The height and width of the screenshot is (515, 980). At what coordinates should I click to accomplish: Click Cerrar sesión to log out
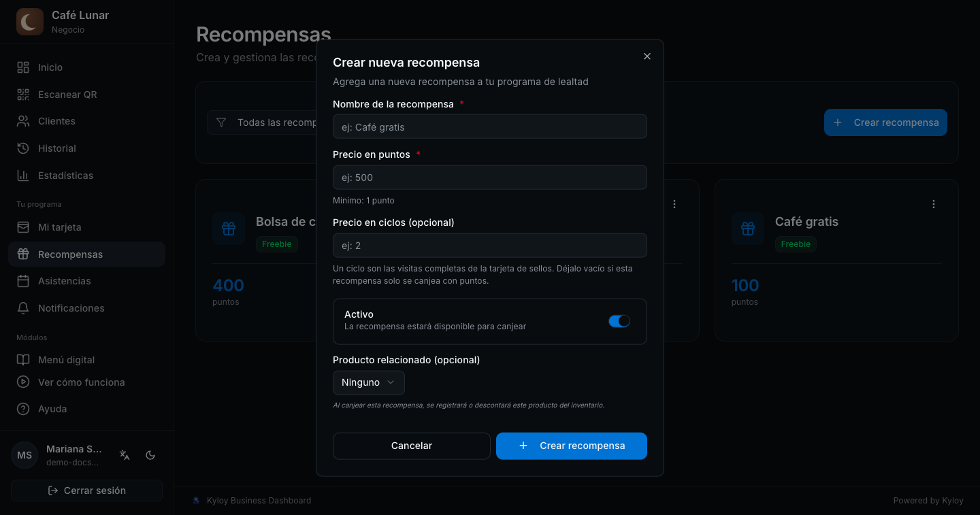[87, 491]
